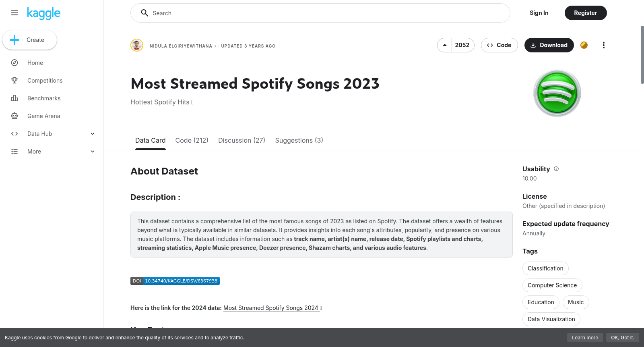Screen dimensions: 644x347
Task: Open the Code (212) tab
Action: click(192, 140)
